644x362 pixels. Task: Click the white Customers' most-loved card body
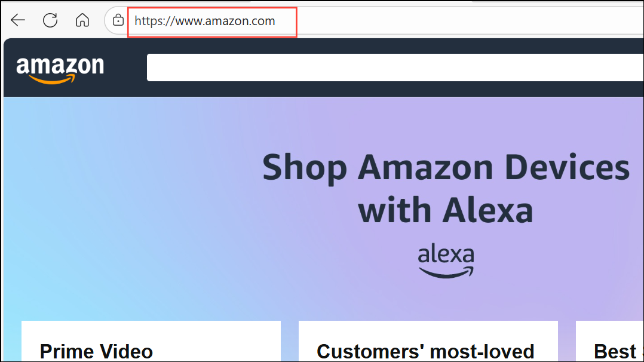point(428,332)
